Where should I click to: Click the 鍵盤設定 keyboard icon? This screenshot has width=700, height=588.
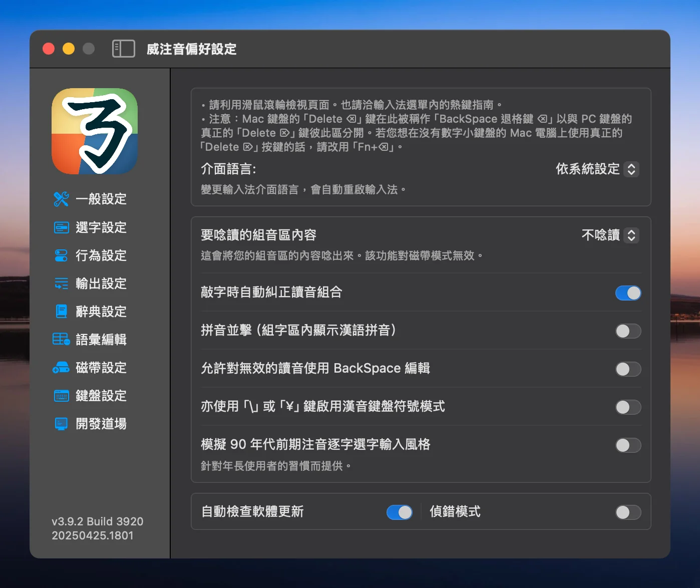[61, 396]
